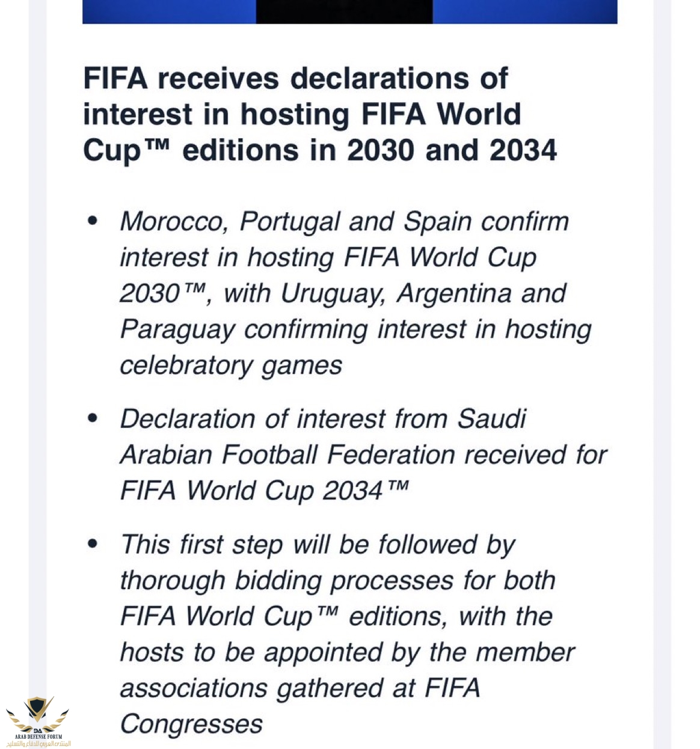This screenshot has height=749, width=700.
Task: Click the bullet dot before Morocco paragraph
Action: 92,221
